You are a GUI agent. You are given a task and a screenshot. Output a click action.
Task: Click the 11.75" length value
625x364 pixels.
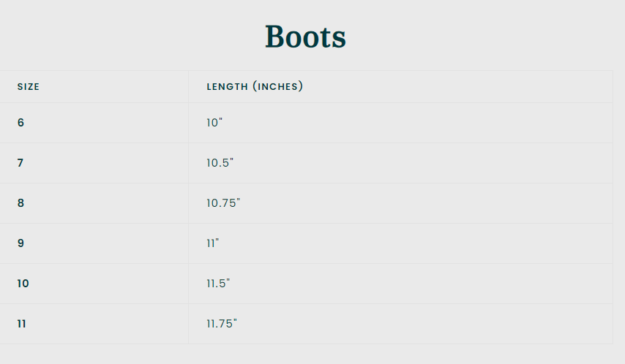click(x=222, y=324)
